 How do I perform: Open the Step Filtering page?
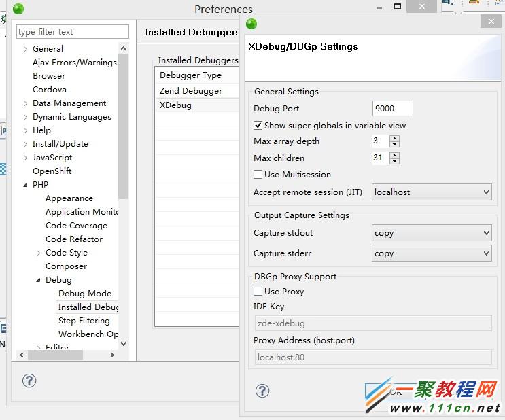[84, 321]
